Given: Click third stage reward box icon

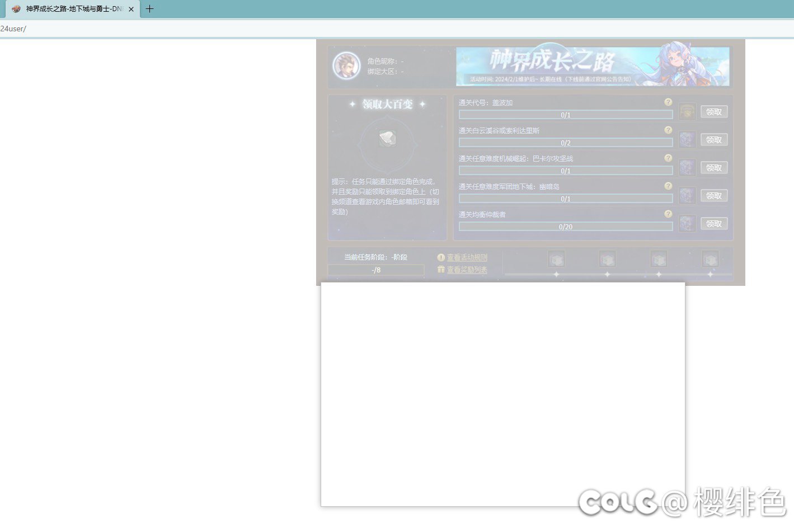Looking at the screenshot, I should click(659, 259).
